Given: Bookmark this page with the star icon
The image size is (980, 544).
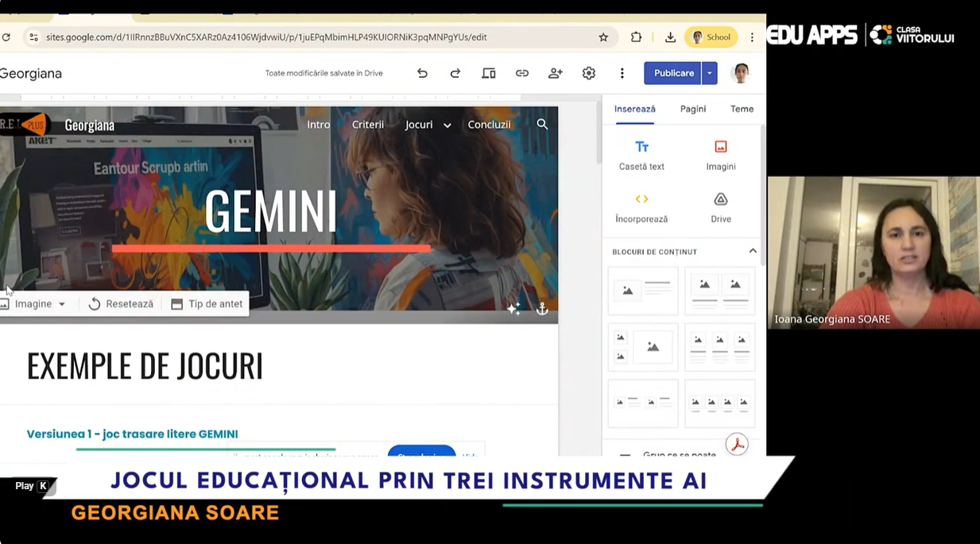Looking at the screenshot, I should pos(603,37).
